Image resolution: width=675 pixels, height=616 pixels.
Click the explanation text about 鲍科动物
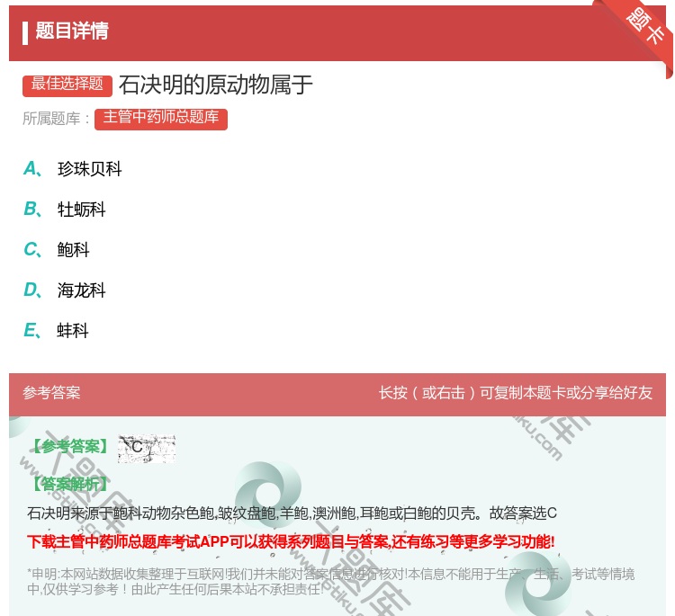pos(292,513)
